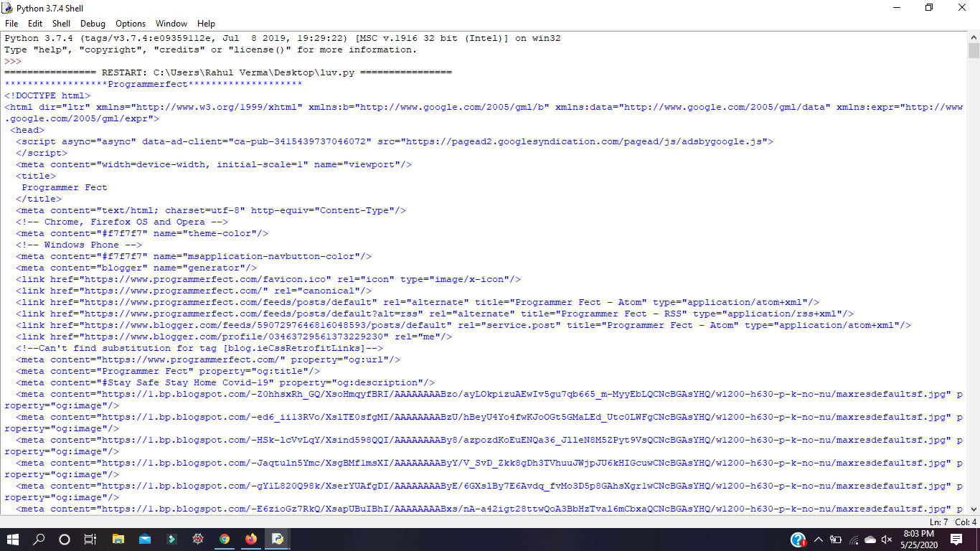Click the '</script>' line

coord(42,153)
